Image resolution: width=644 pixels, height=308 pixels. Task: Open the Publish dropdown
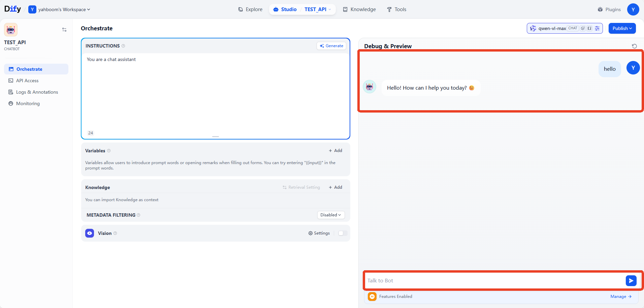point(622,28)
